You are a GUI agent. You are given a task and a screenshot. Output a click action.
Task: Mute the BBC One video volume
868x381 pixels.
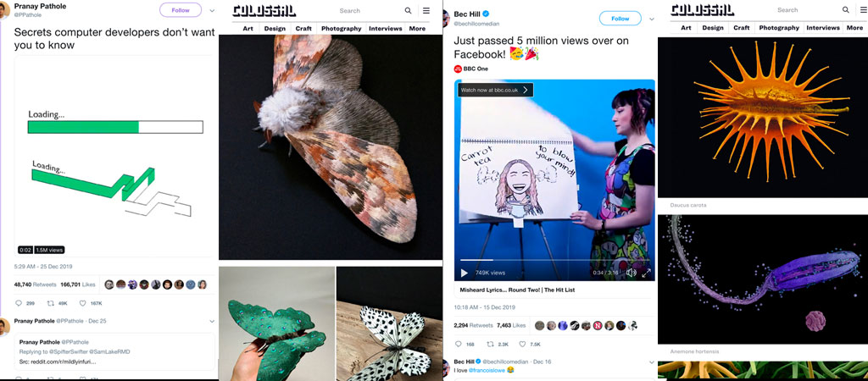pos(630,273)
